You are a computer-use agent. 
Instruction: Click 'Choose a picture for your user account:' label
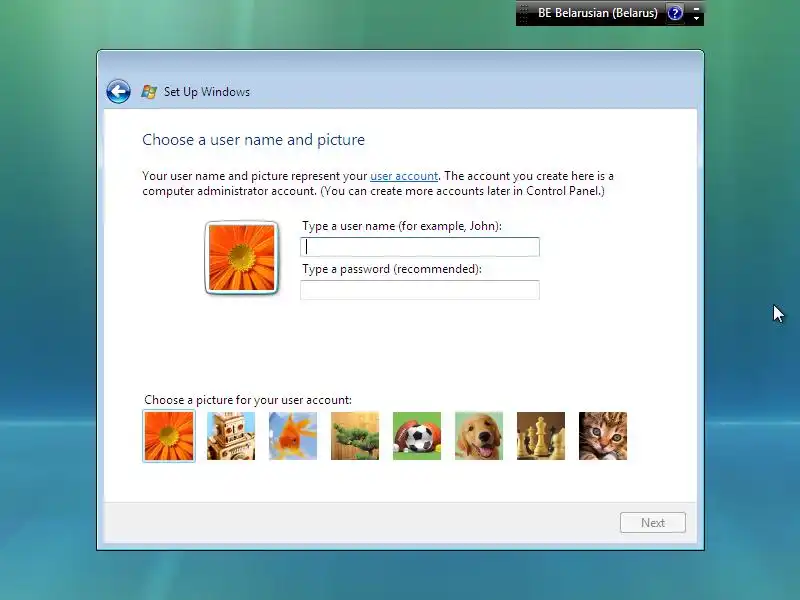pos(248,399)
